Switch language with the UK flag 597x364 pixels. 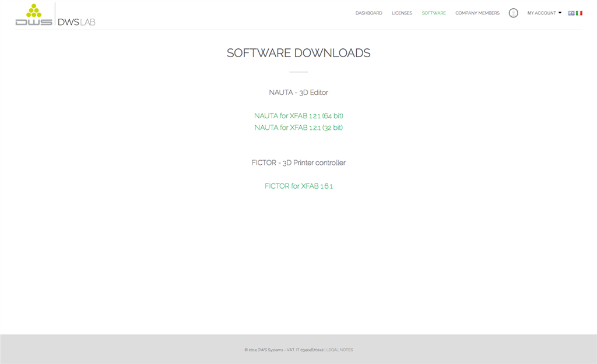571,13
